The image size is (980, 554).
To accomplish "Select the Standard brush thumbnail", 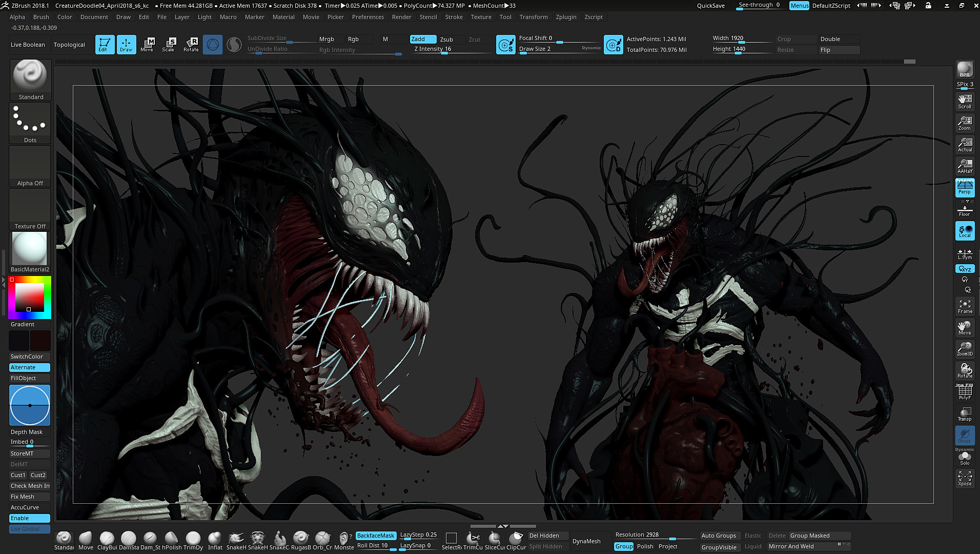I will coord(30,80).
